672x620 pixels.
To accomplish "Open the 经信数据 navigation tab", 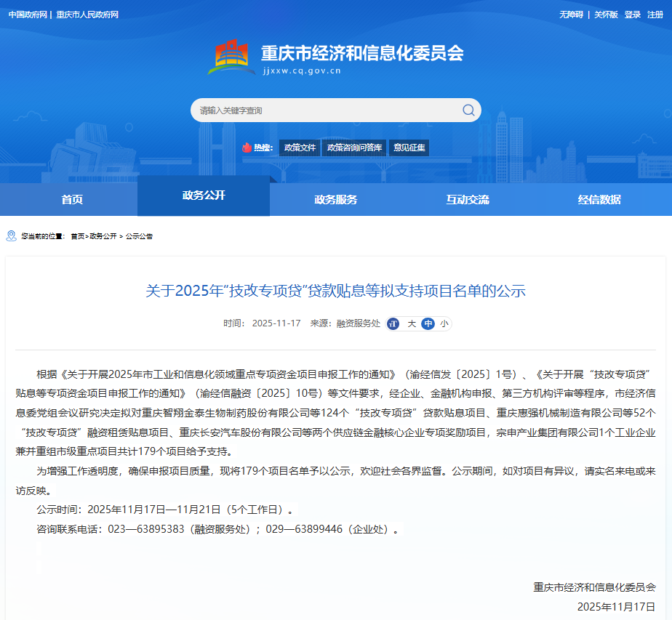I will click(599, 200).
